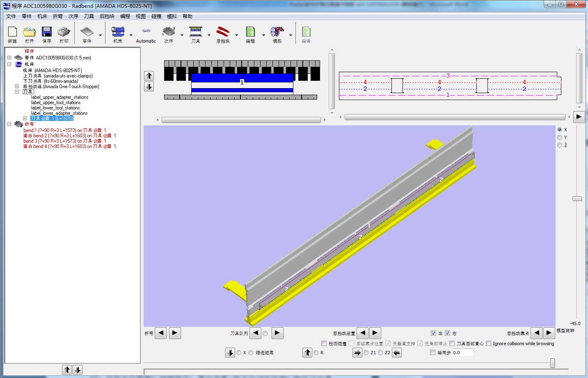Click the 打印 (Print) toolbar icon
This screenshot has width=588, height=378.
coord(64,32)
